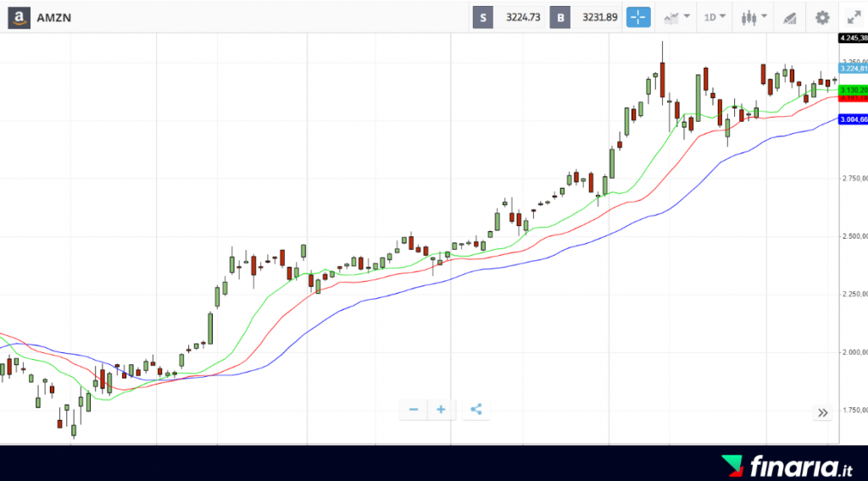Select the sell price 3224.73
Image resolution: width=868 pixels, height=481 pixels.
tap(522, 18)
